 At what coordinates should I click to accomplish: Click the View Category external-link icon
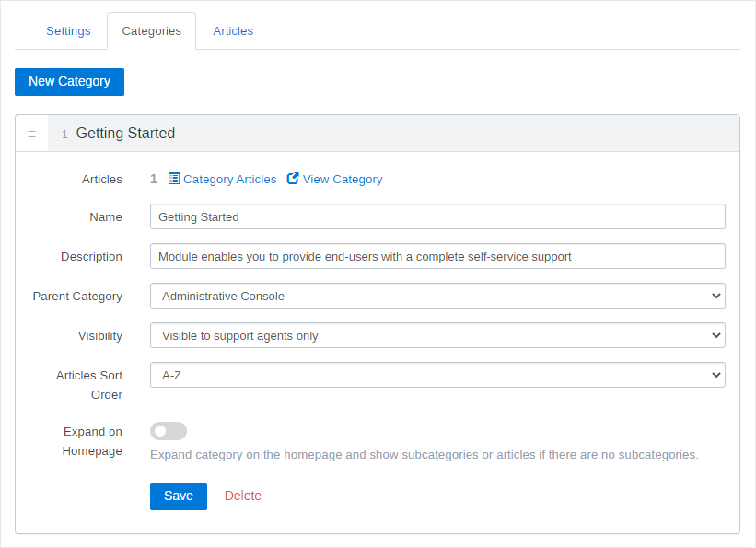(x=293, y=179)
